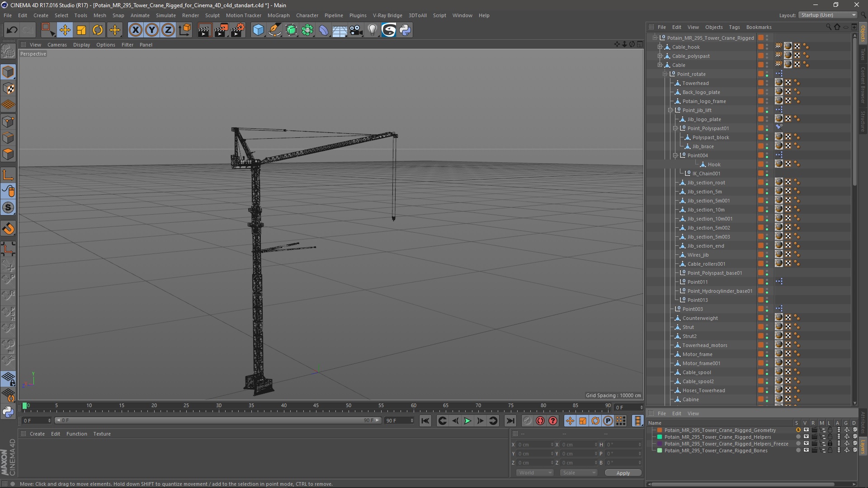This screenshot has height=488, width=868.
Task: Click the Floor grid object icon
Action: coord(340,30)
